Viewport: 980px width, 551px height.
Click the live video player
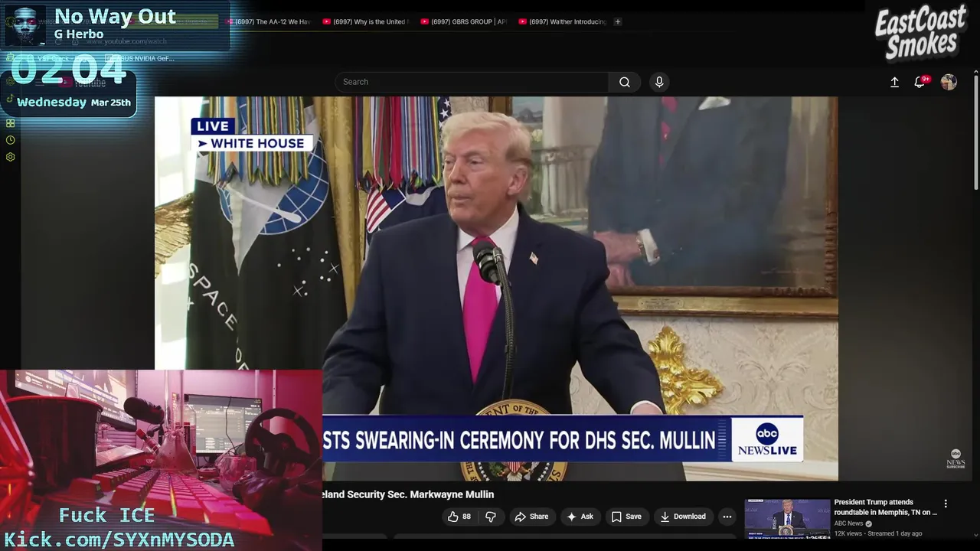point(496,289)
